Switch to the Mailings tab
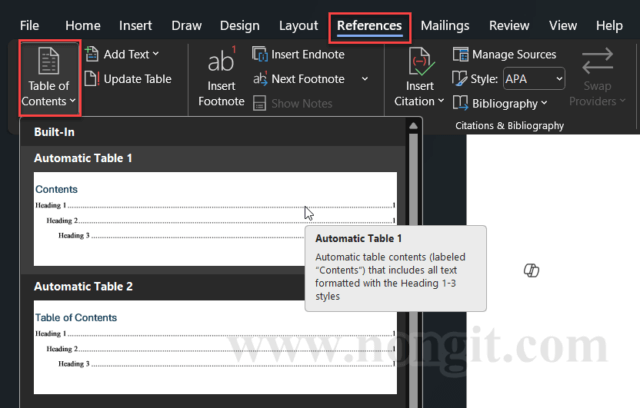Viewport: 640px width, 408px height. pyautogui.click(x=445, y=26)
